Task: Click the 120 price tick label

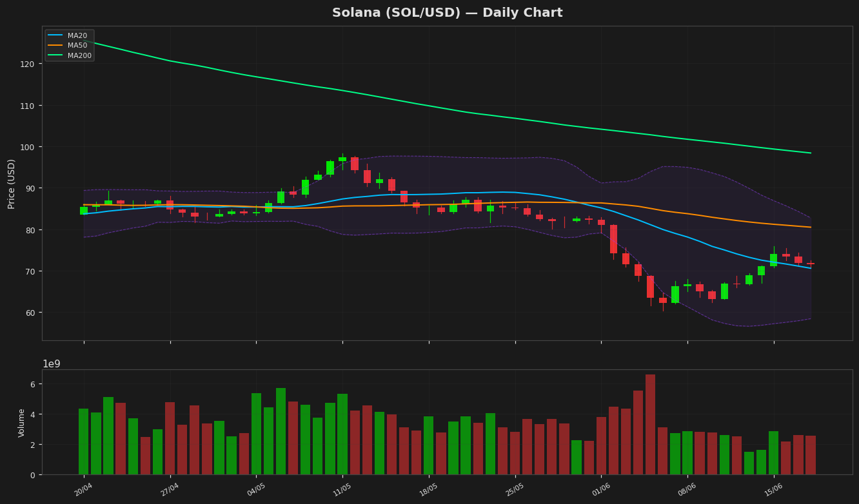Action: [27, 64]
